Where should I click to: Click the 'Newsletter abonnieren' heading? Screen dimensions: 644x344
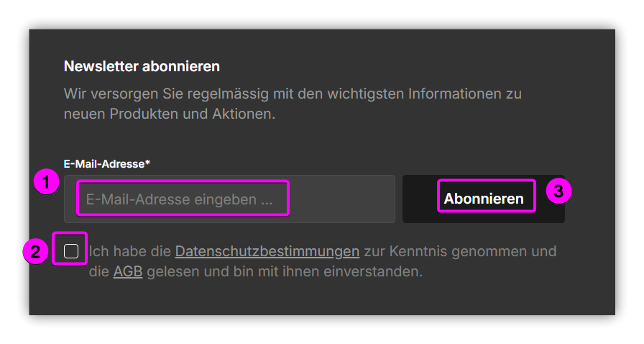pos(142,67)
